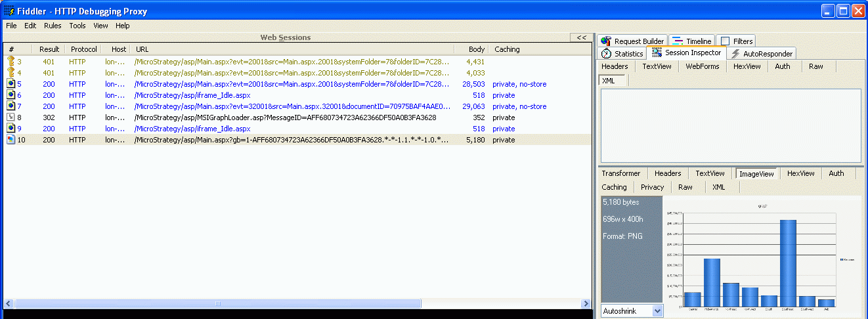The height and width of the screenshot is (319, 868).
Task: Select the response Headers tab
Action: point(668,173)
